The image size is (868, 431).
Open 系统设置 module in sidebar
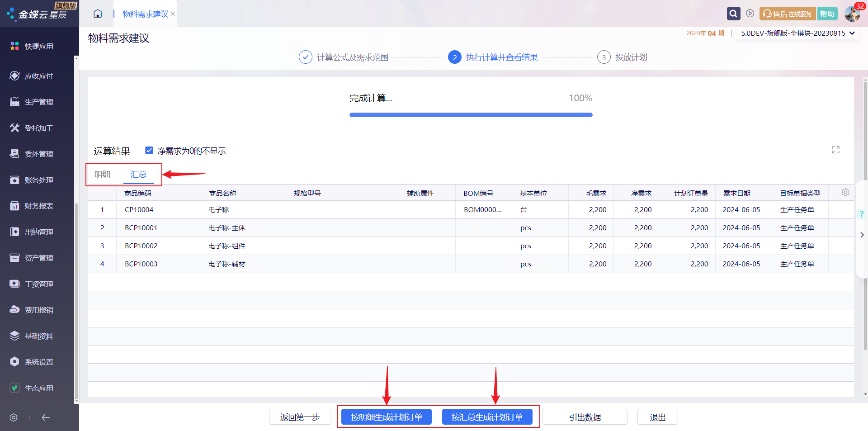point(32,362)
